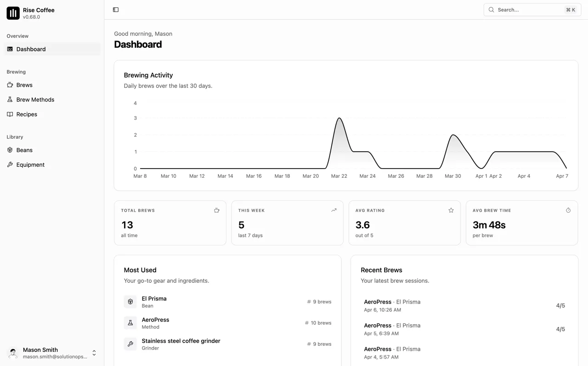Open the Brews page in sidebar

point(24,85)
